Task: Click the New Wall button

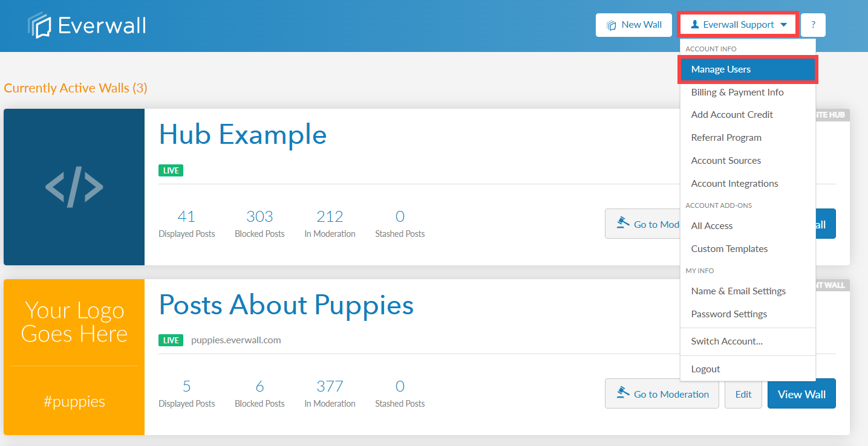Action: 633,25
